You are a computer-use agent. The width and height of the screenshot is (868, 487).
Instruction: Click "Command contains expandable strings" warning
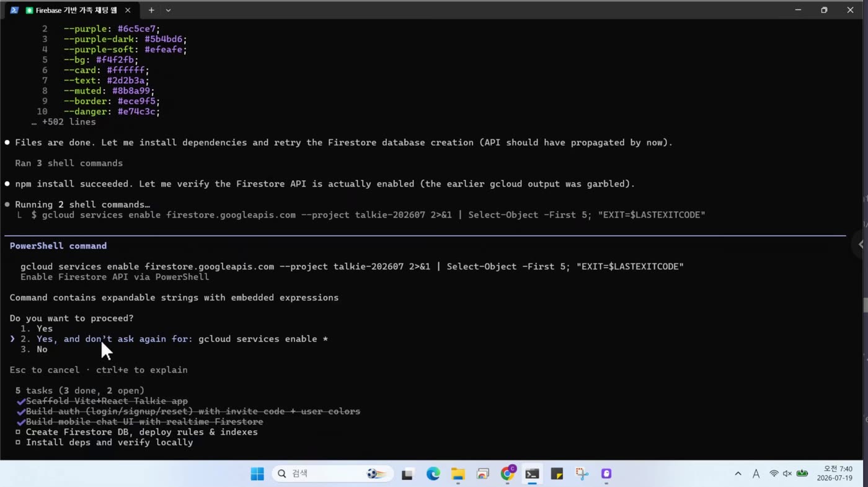pos(174,297)
